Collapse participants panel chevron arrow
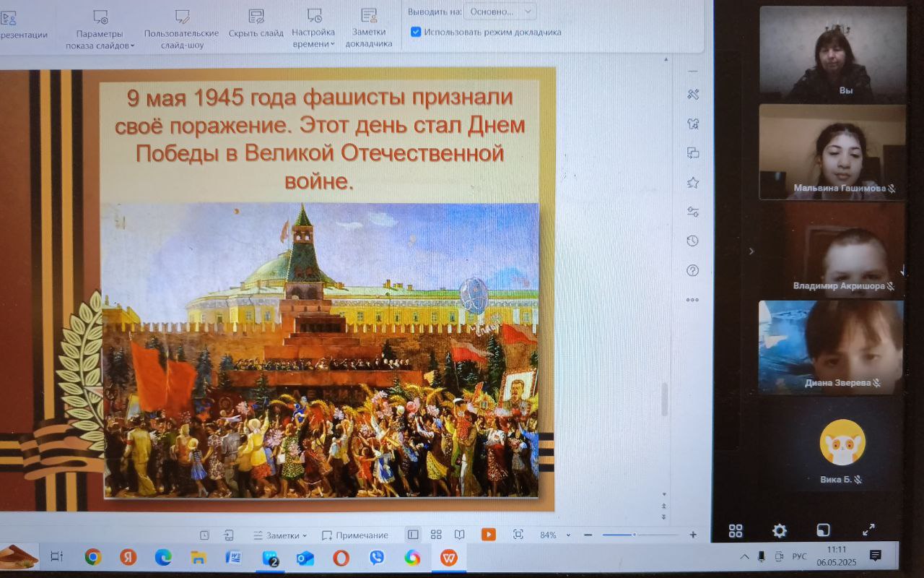Image resolution: width=924 pixels, height=578 pixels. click(x=751, y=251)
